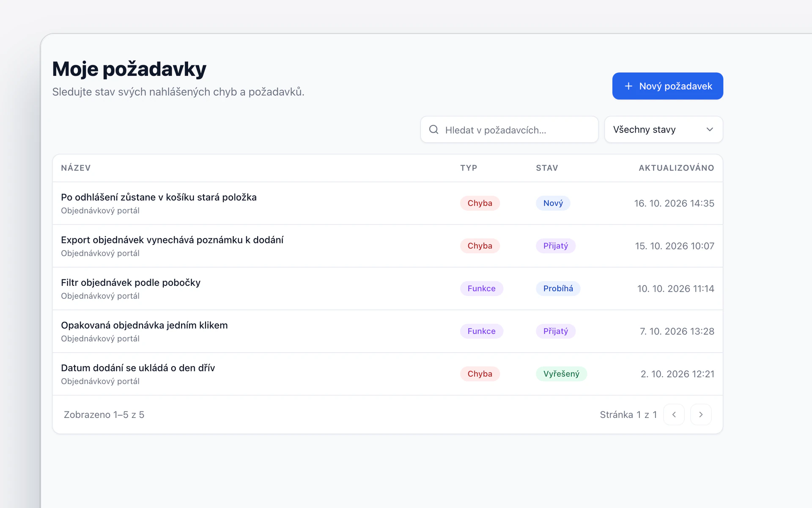
Task: Open the Všechny stavy status filter
Action: pyautogui.click(x=664, y=130)
